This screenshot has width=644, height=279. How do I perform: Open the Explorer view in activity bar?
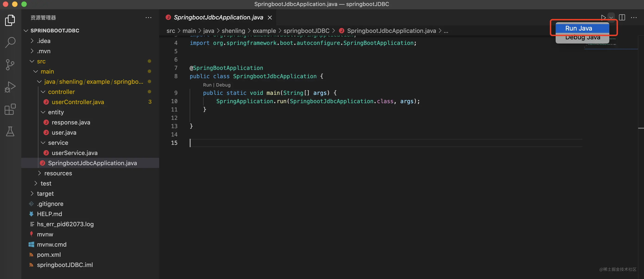click(x=10, y=20)
